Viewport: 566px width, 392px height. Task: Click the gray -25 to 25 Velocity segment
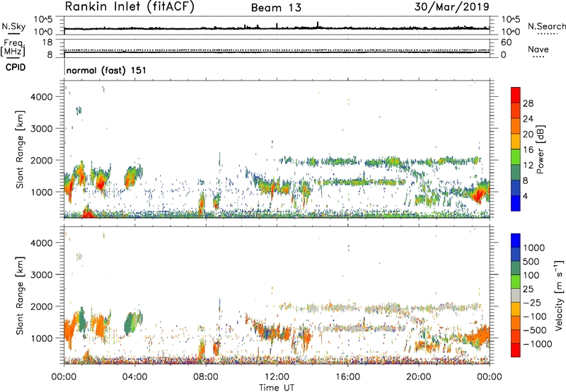tap(516, 295)
